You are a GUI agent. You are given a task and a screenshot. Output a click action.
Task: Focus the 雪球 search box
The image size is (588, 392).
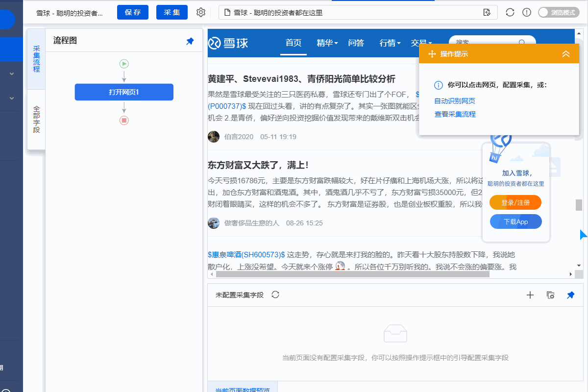click(x=492, y=43)
